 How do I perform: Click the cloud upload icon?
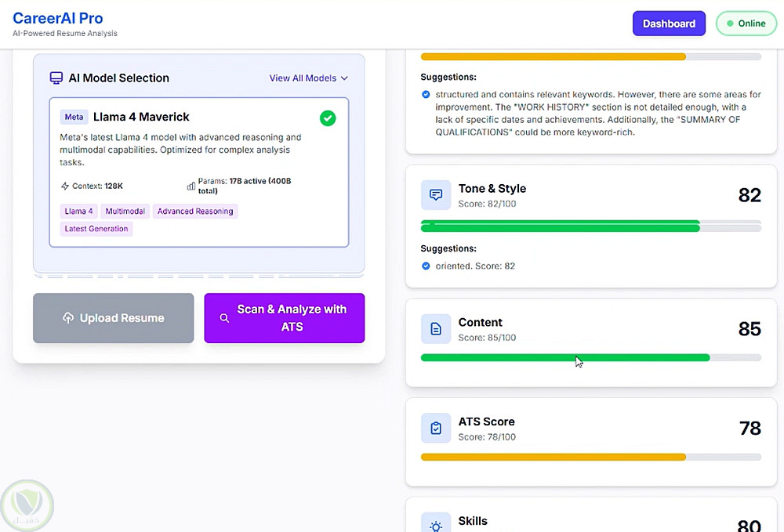pyautogui.click(x=68, y=318)
